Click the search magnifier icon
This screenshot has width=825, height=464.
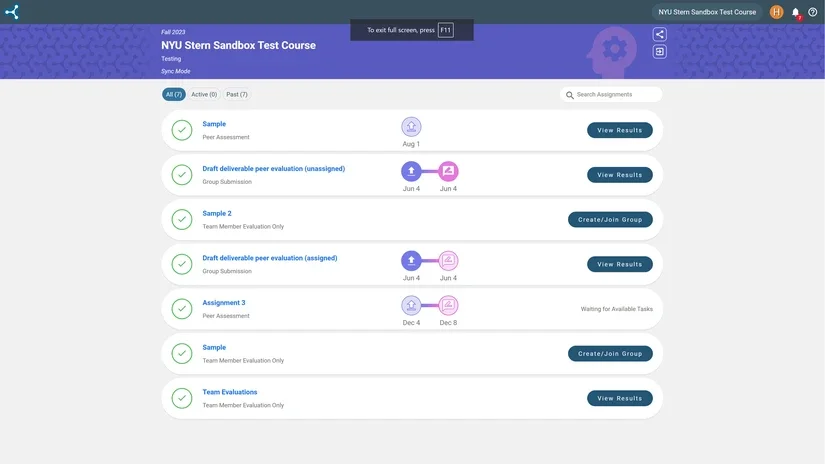[569, 95]
